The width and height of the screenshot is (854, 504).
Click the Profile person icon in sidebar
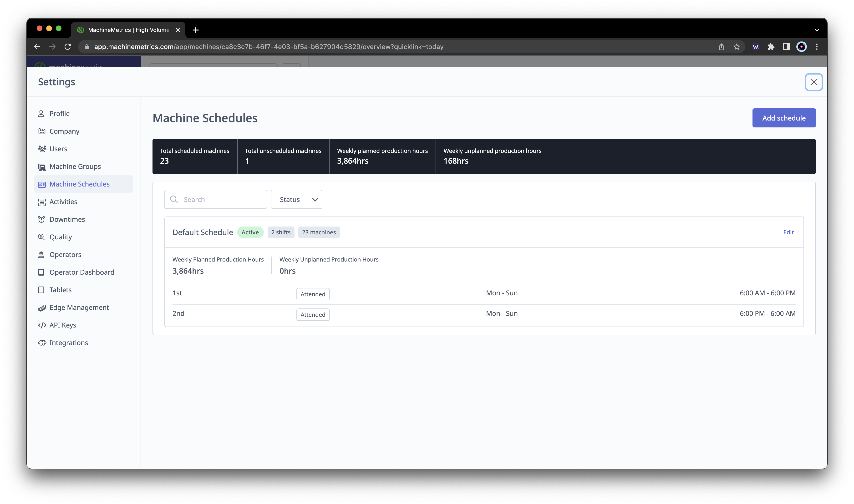point(41,113)
